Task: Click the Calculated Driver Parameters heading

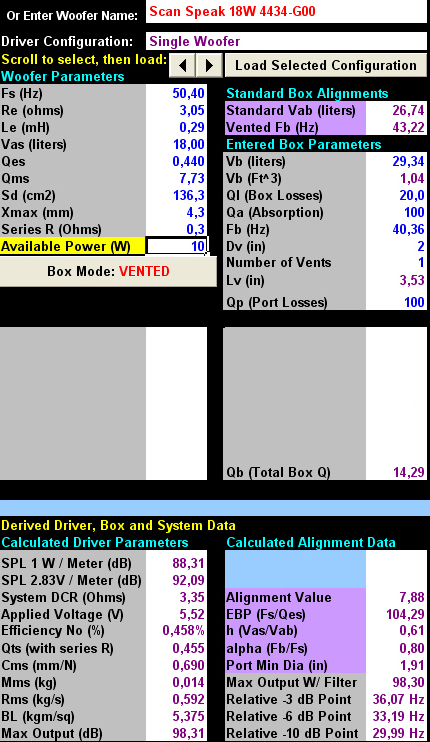Action: 95,542
